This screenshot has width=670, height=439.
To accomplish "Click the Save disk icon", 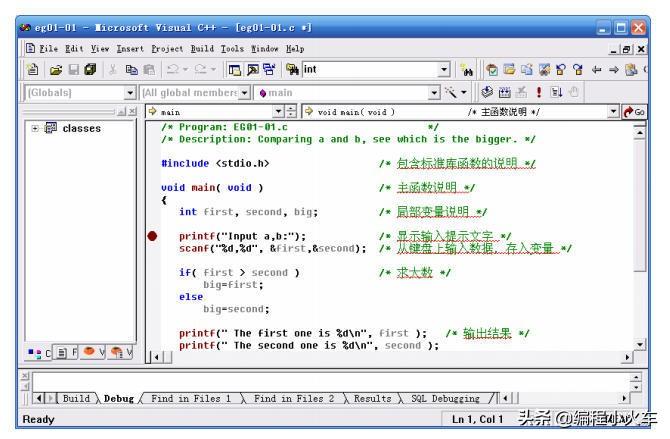I will tap(73, 70).
